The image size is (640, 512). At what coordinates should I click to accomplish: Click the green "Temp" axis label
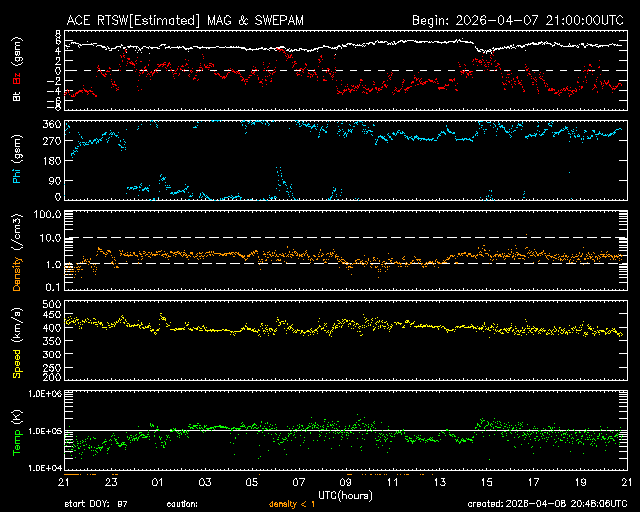point(17,443)
